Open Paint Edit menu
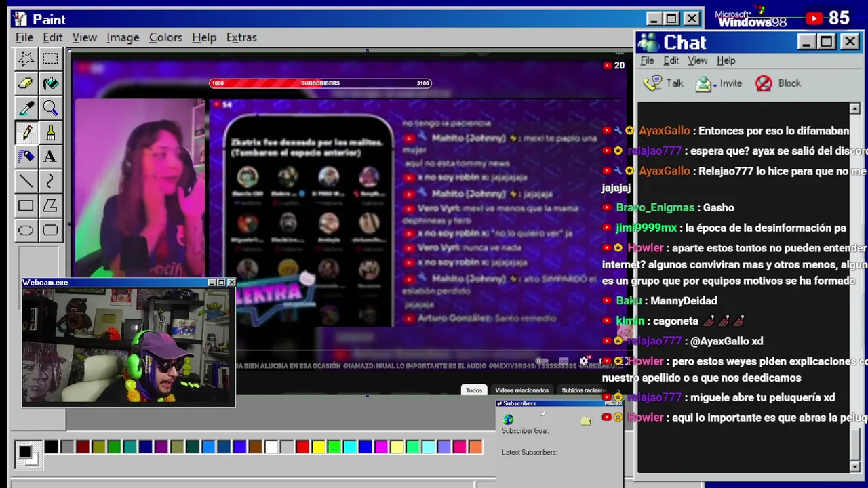The height and width of the screenshot is (488, 868). coord(53,37)
